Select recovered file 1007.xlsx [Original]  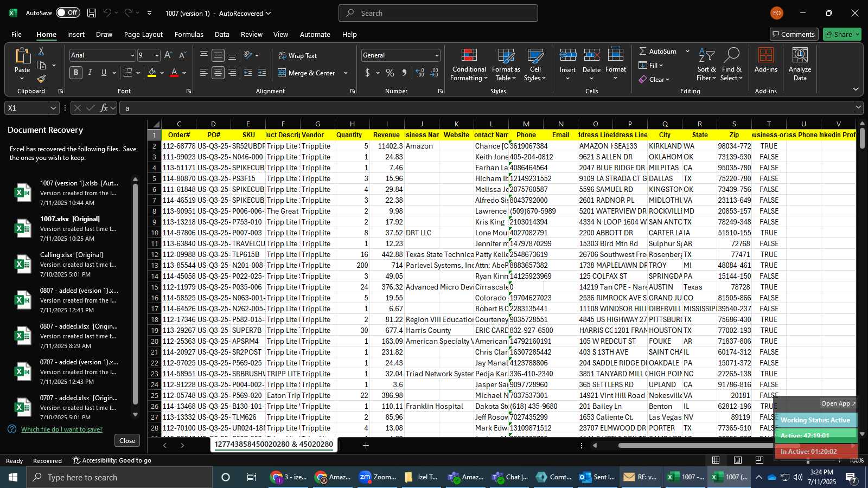(71, 228)
